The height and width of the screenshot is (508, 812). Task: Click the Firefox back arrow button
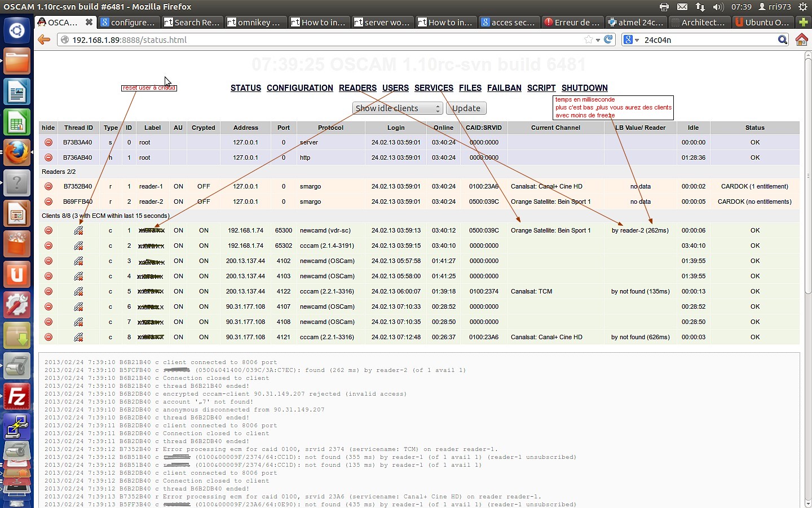(44, 40)
